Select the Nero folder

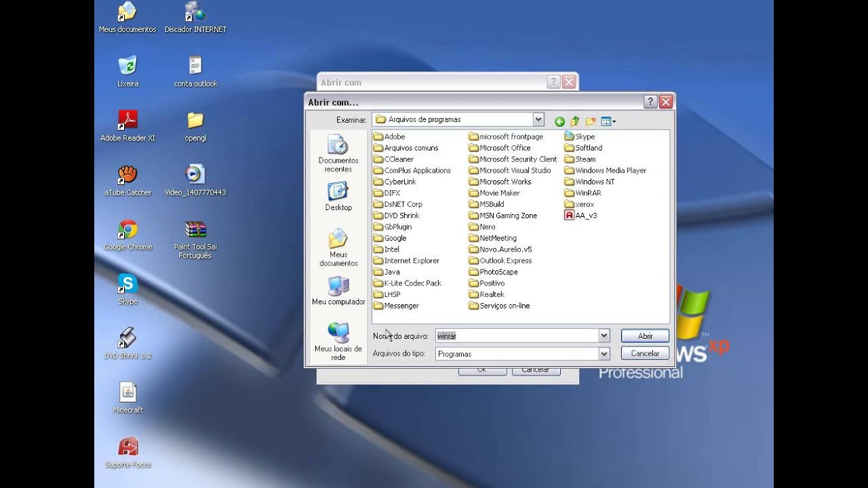click(482, 227)
